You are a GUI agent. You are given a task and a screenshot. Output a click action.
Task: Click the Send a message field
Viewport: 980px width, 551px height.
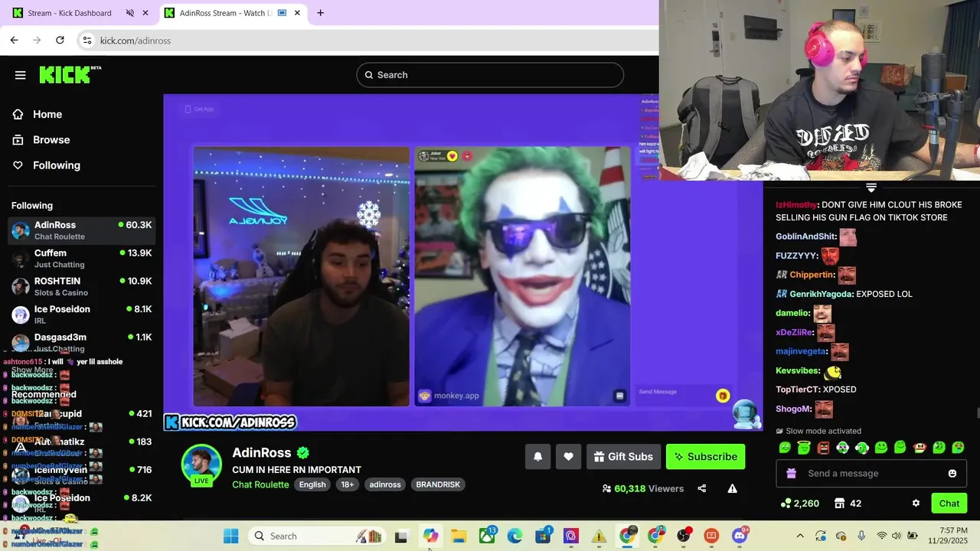pos(871,474)
